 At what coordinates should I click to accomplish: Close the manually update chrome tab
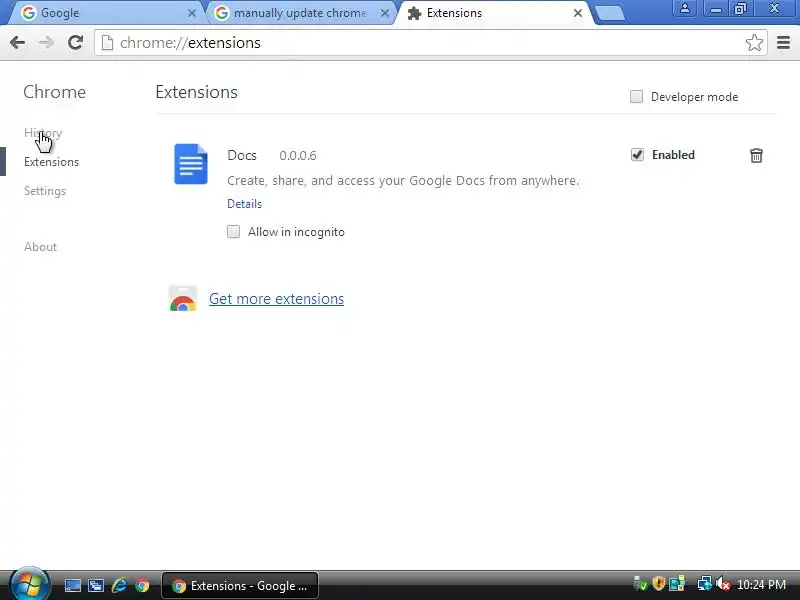[385, 13]
